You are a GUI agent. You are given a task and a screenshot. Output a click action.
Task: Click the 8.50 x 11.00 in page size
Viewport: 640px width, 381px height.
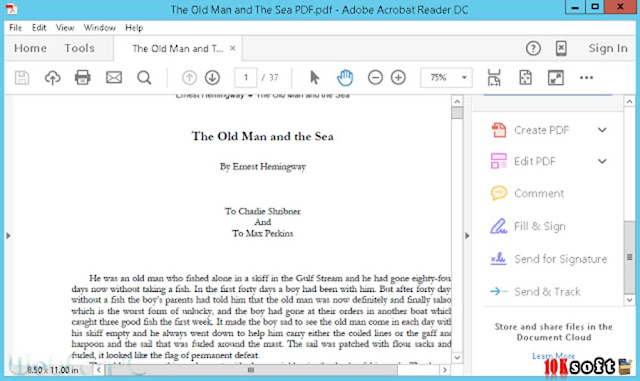click(53, 370)
